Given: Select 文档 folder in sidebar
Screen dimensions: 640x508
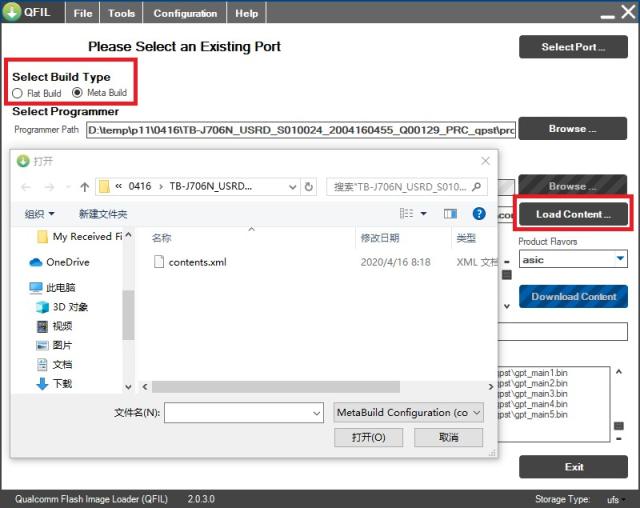Looking at the screenshot, I should [54, 364].
